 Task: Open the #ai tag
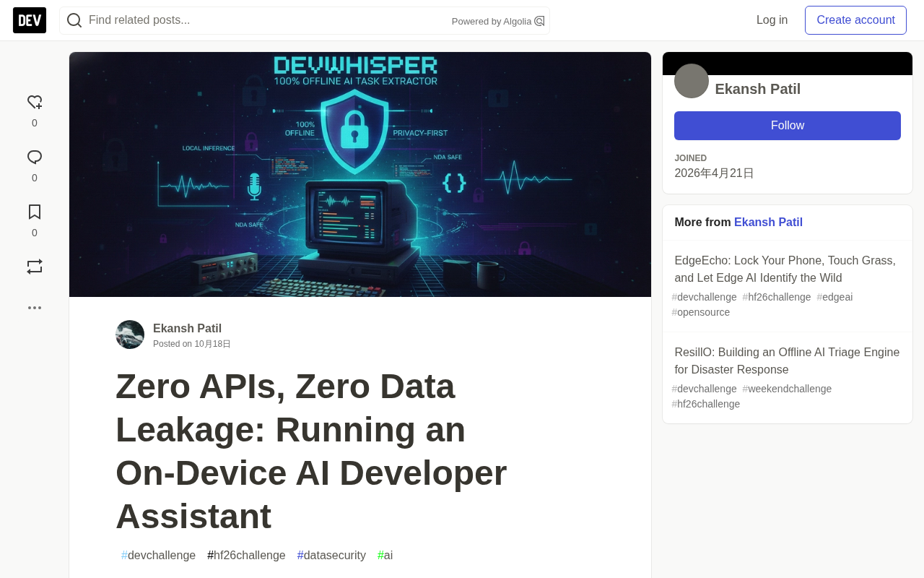tap(385, 556)
